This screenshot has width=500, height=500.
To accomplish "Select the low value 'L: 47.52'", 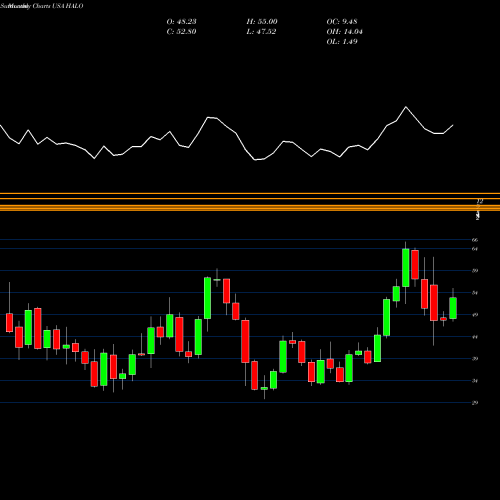I will pyautogui.click(x=261, y=32).
